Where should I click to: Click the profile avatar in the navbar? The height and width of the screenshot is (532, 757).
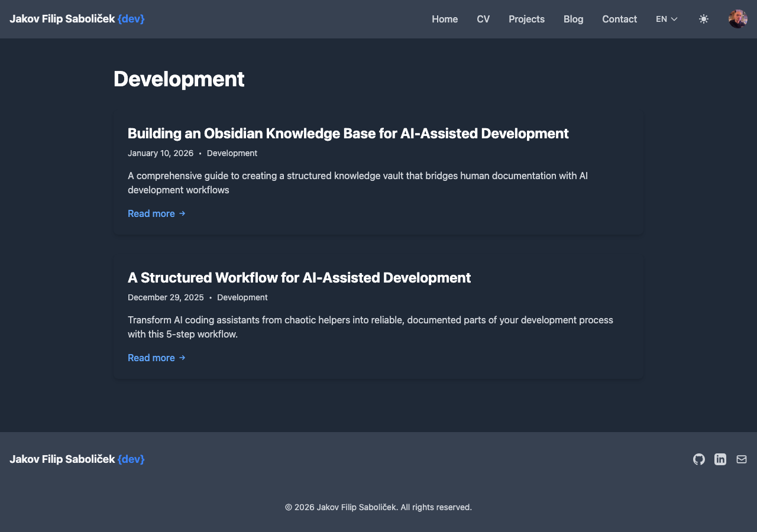tap(737, 18)
